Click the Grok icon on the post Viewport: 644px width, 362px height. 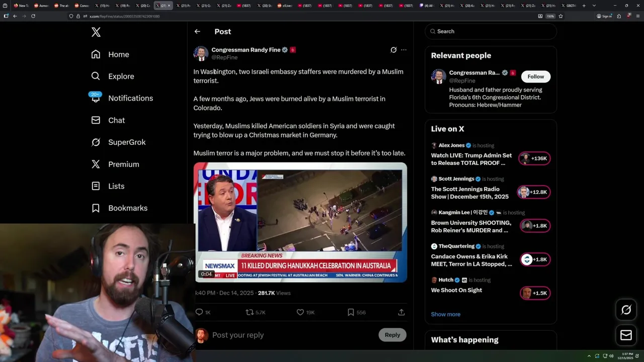(x=393, y=50)
